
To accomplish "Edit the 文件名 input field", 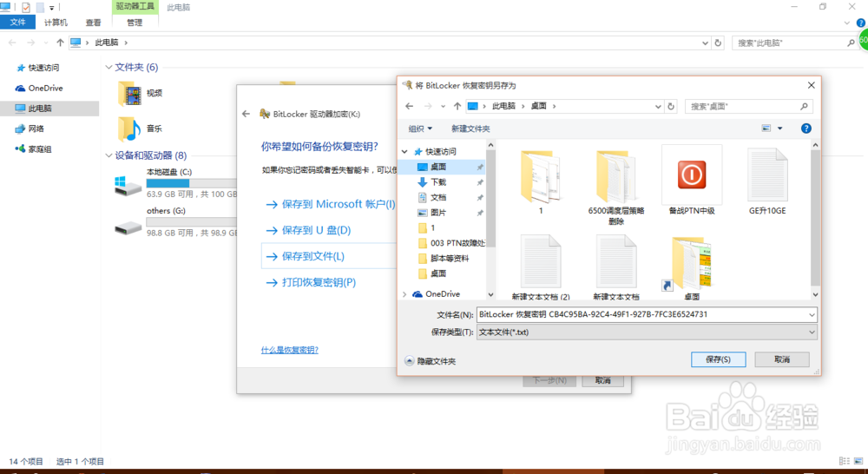I will click(642, 314).
